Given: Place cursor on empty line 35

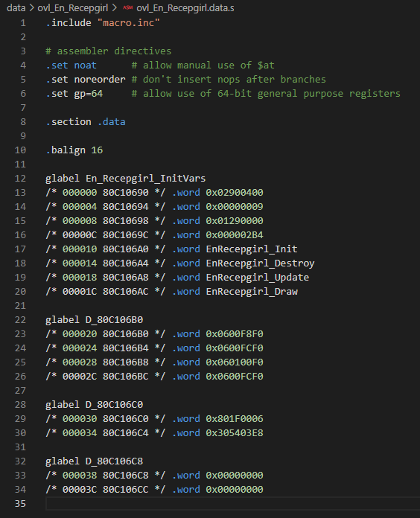Looking at the screenshot, I should point(232,504).
